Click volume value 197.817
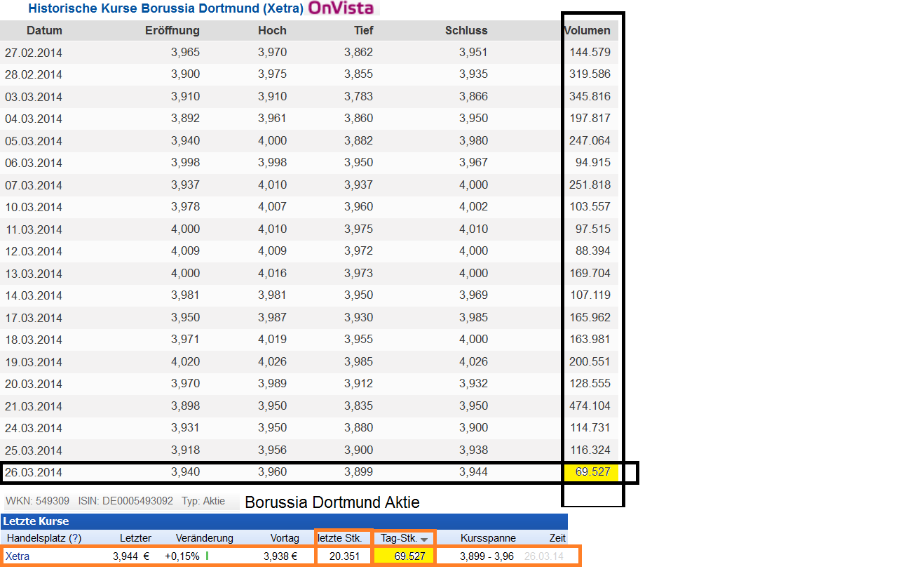The width and height of the screenshot is (924, 569). click(x=590, y=118)
